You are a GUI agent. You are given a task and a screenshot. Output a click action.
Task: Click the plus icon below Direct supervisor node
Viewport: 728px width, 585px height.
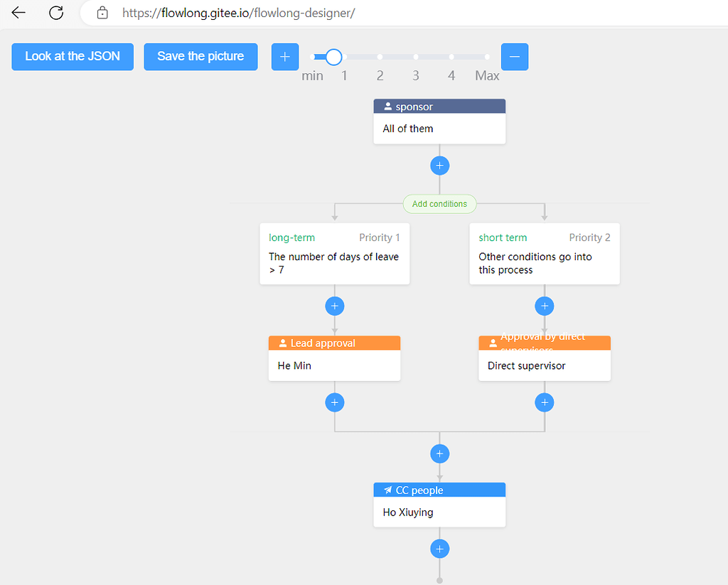tap(544, 402)
